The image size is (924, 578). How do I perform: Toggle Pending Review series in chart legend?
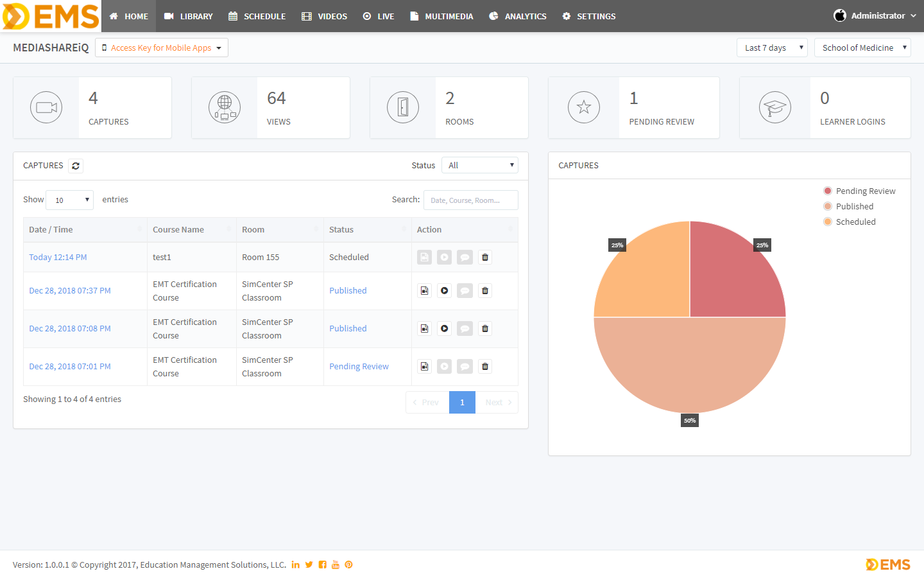click(859, 191)
